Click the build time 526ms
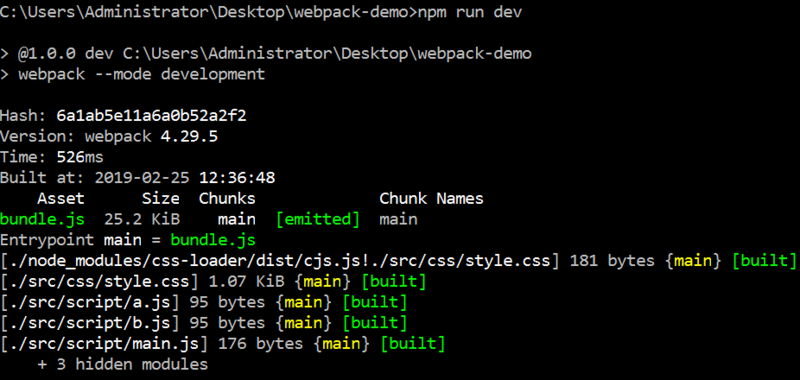 pos(80,157)
